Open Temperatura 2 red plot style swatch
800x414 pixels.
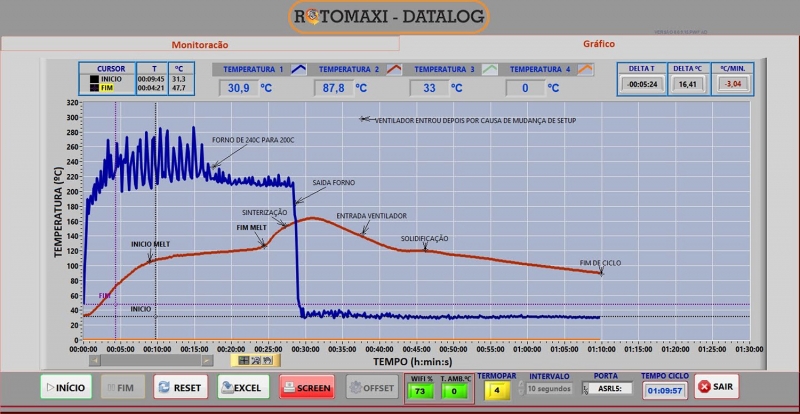pos(394,69)
